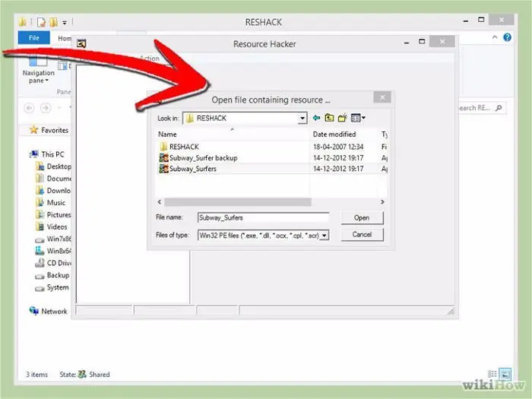Click the CD Drive disc icon in sidebar

tap(40, 263)
